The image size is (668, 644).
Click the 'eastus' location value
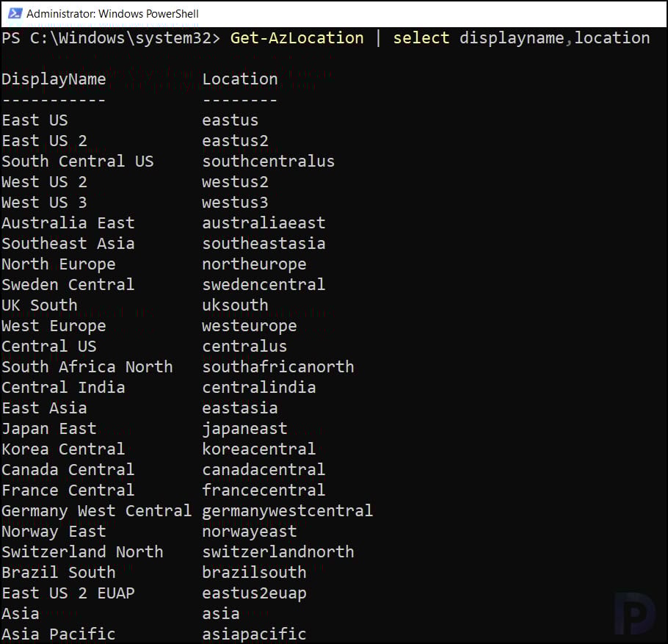tap(230, 120)
